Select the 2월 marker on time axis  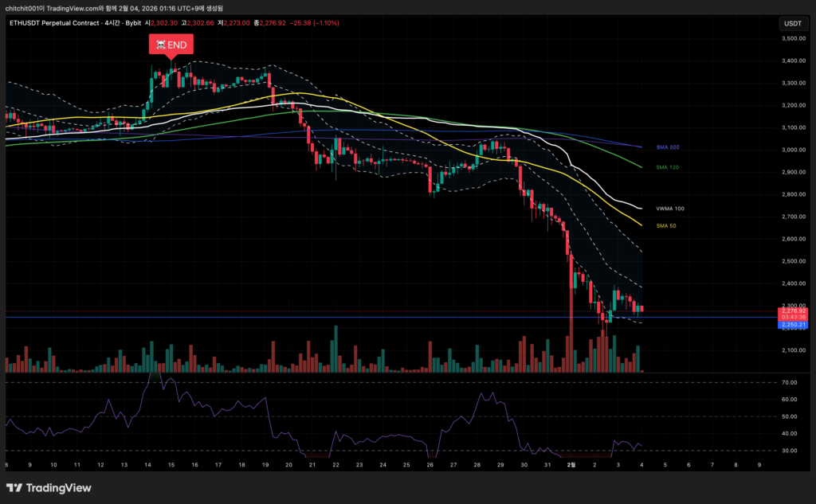pyautogui.click(x=571, y=463)
